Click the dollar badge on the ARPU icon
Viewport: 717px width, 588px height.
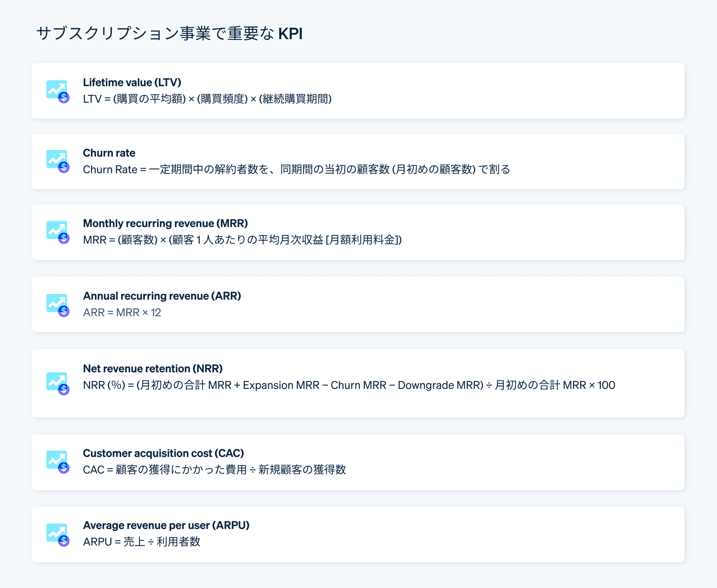pos(64,542)
